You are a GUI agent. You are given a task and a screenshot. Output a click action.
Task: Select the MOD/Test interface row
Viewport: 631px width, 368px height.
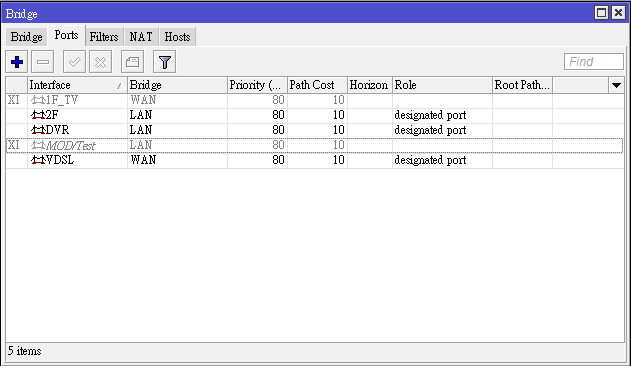coord(315,145)
